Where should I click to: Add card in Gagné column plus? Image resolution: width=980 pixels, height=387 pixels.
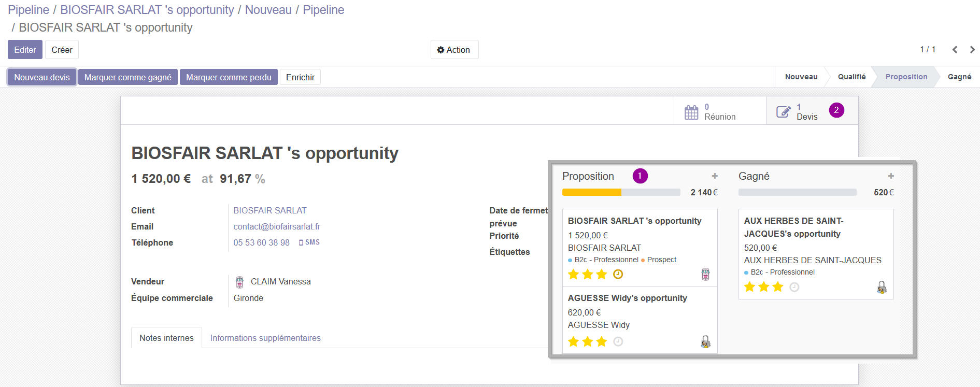(891, 176)
